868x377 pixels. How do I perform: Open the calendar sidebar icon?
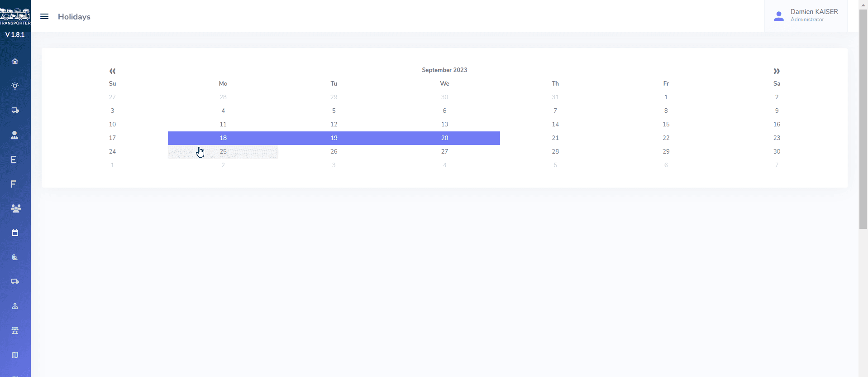(15, 233)
